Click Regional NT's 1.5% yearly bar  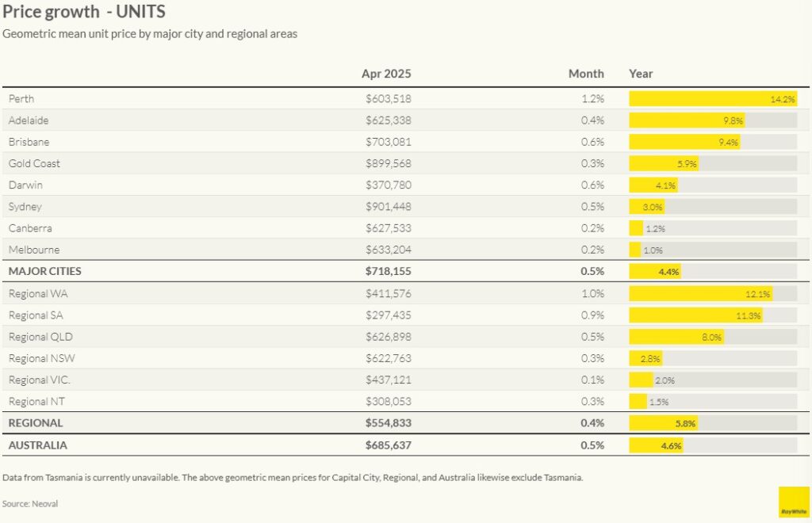coord(638,402)
